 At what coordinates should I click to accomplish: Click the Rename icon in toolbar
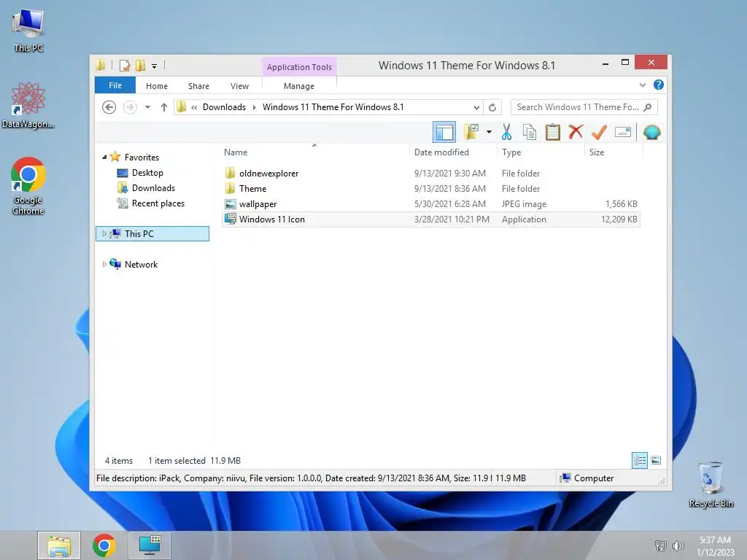point(623,132)
